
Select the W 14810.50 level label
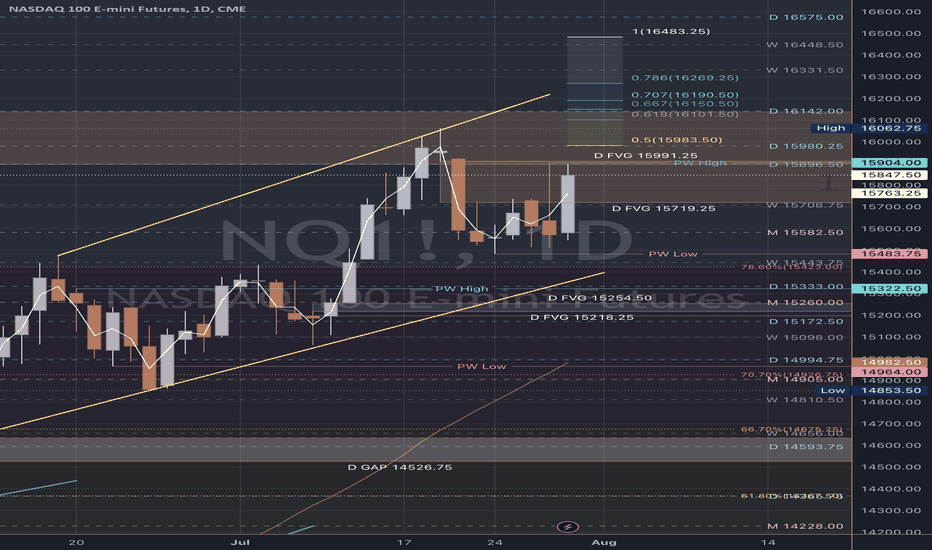805,400
